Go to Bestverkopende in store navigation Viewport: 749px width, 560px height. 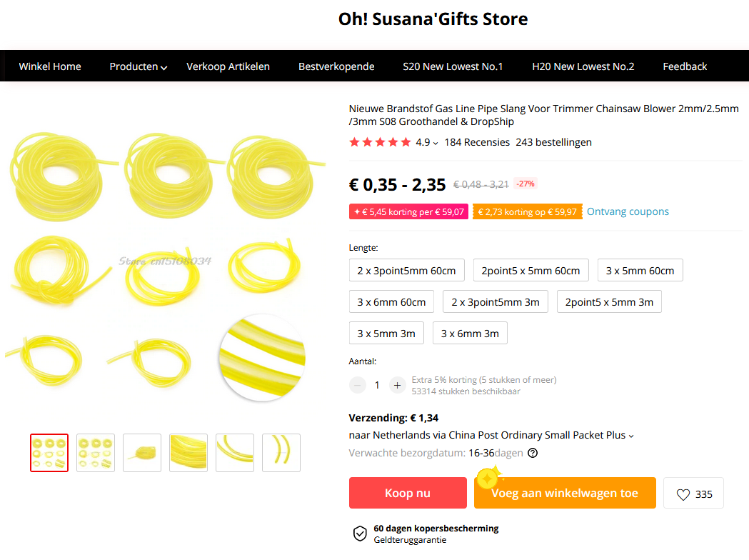coord(336,66)
